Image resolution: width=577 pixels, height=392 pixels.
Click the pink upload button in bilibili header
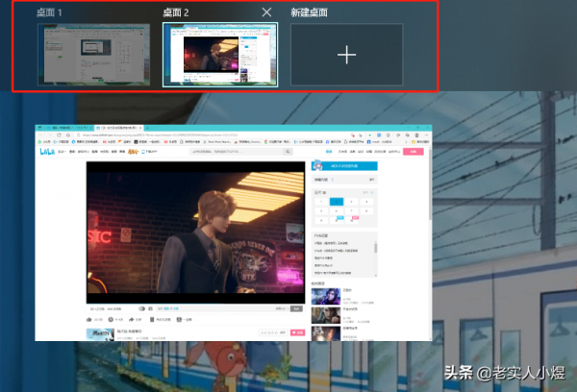(x=414, y=152)
